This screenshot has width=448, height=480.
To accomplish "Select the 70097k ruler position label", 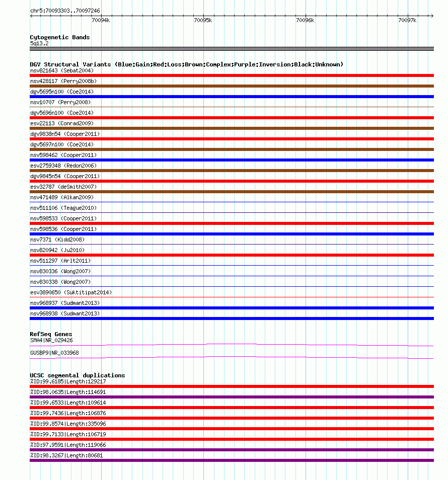I will click(x=407, y=21).
